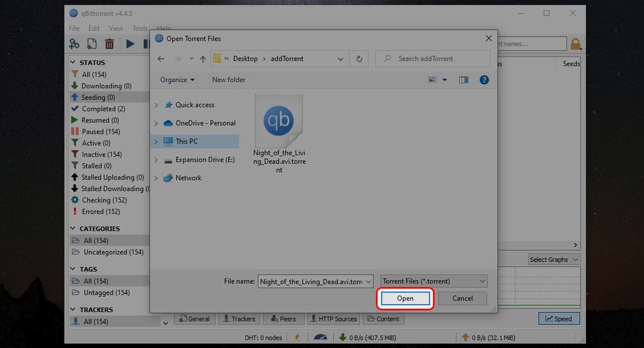Click the download speed arrow in status bar
This screenshot has width=644, height=348.
342,337
